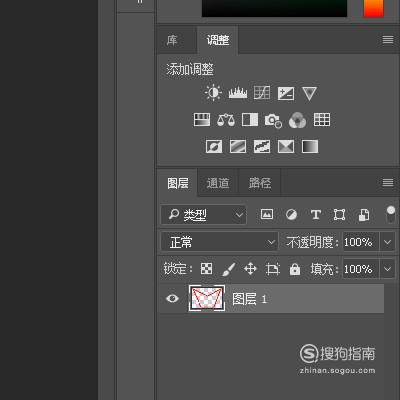Image resolution: width=400 pixels, height=400 pixels.
Task: Open the 调整 panel options menu
Action: (388, 40)
